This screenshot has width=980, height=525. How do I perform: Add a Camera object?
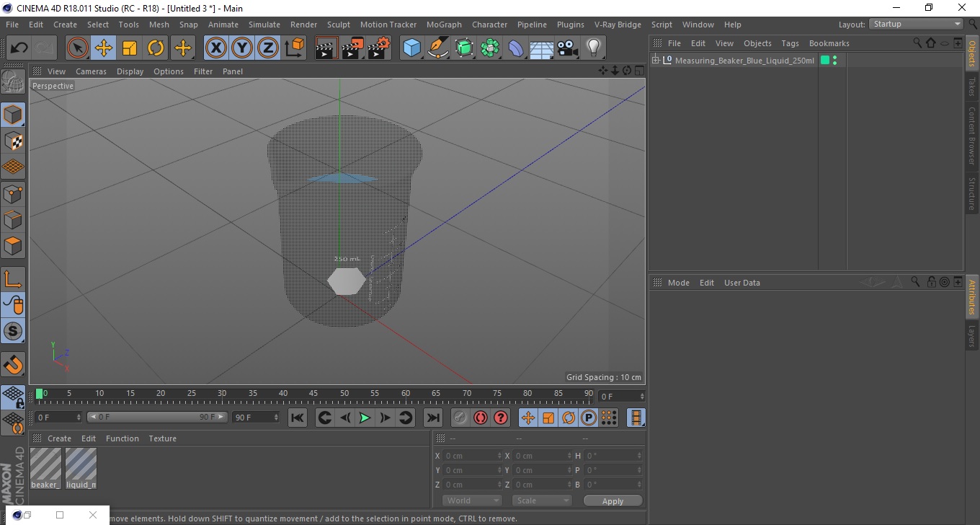(567, 48)
